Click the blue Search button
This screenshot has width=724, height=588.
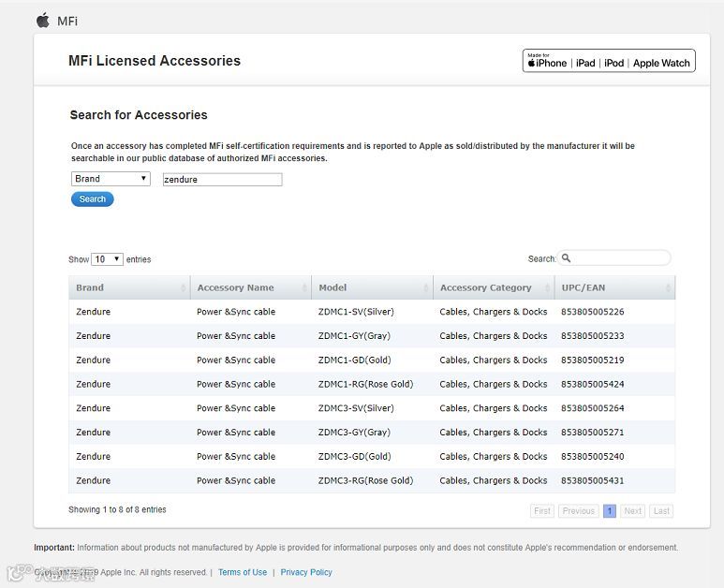coord(93,198)
